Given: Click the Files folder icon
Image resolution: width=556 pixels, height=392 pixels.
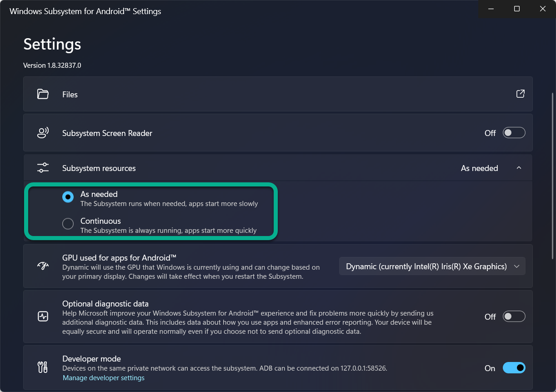Looking at the screenshot, I should coord(43,94).
